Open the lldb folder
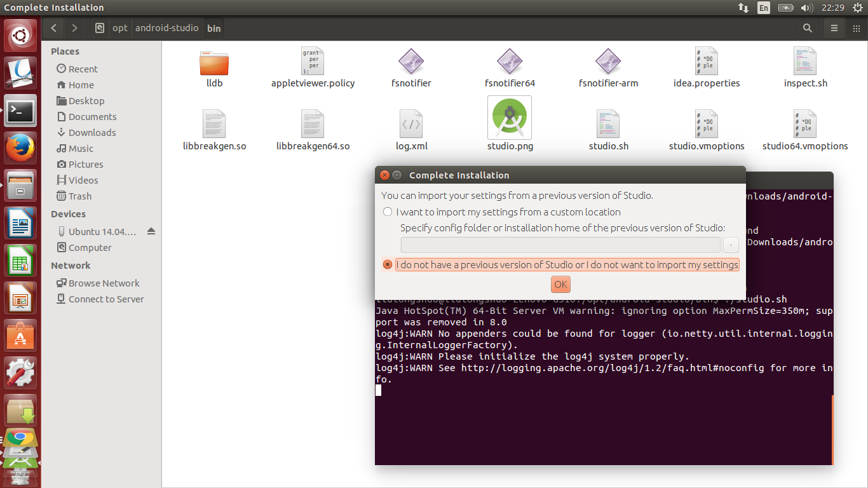The image size is (868, 488). pyautogui.click(x=214, y=63)
